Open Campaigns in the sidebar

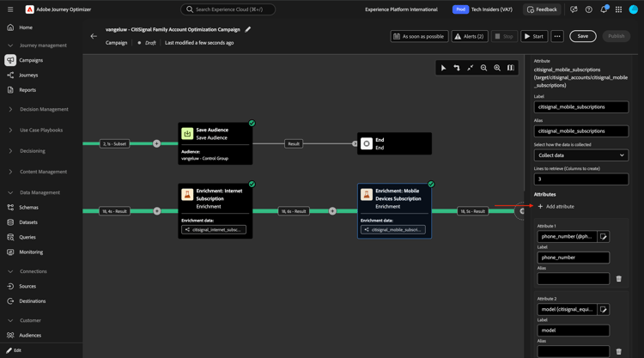click(x=31, y=60)
